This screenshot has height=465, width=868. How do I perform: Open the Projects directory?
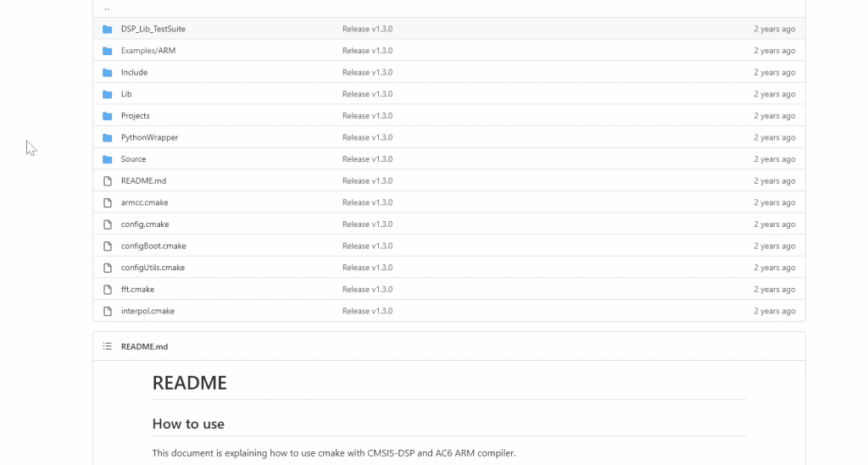[135, 116]
